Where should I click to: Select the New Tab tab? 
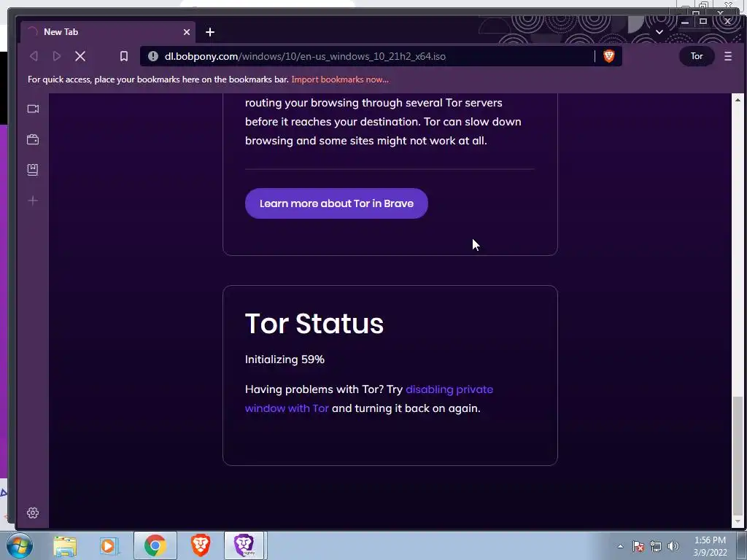(108, 32)
